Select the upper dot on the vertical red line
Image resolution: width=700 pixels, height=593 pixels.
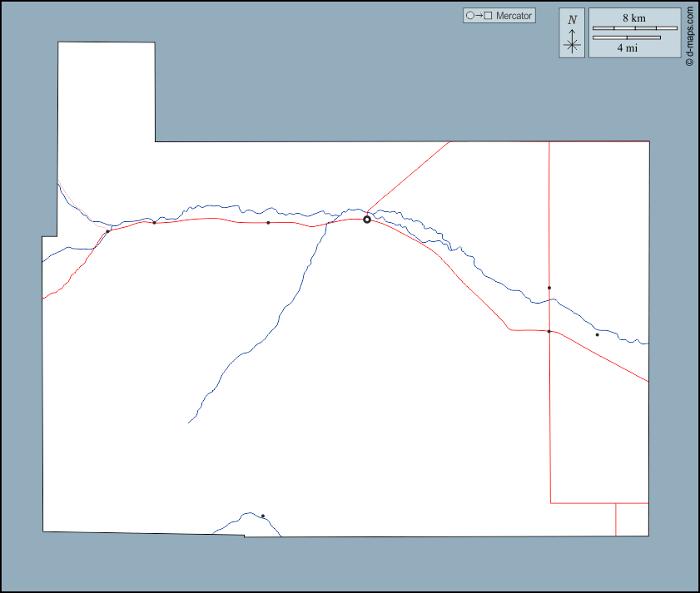pos(549,288)
